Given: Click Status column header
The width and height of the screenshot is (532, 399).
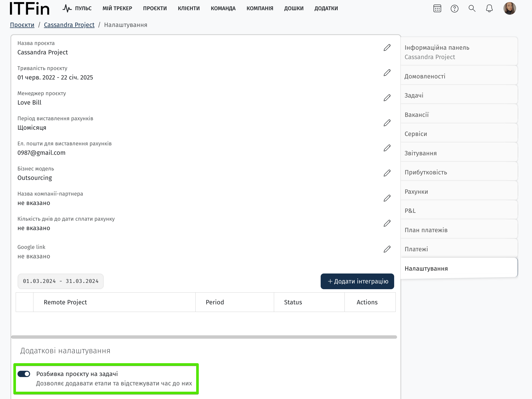Looking at the screenshot, I should tap(309, 302).
